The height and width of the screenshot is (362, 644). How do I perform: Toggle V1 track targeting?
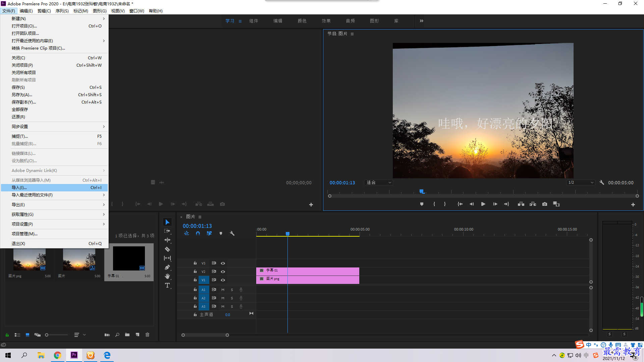(x=203, y=280)
